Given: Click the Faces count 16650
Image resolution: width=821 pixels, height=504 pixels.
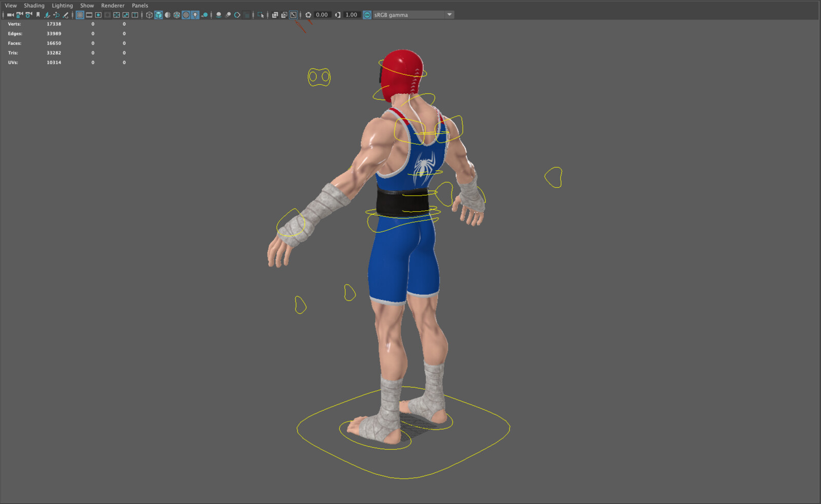Looking at the screenshot, I should pyautogui.click(x=54, y=44).
